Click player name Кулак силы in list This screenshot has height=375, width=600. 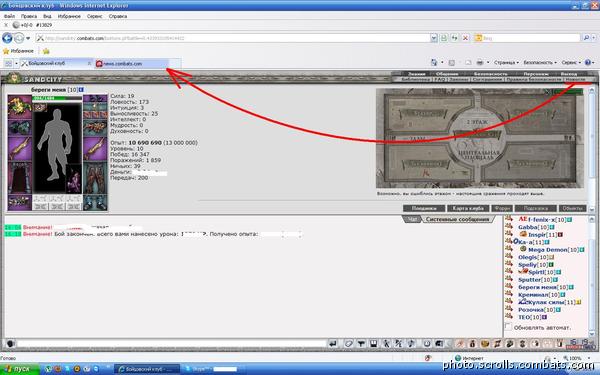pyautogui.click(x=546, y=302)
